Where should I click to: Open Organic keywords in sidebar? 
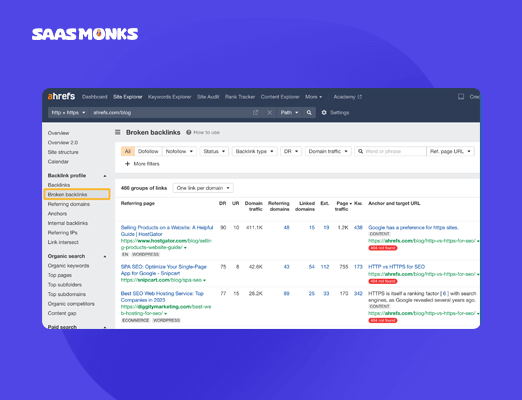point(68,266)
